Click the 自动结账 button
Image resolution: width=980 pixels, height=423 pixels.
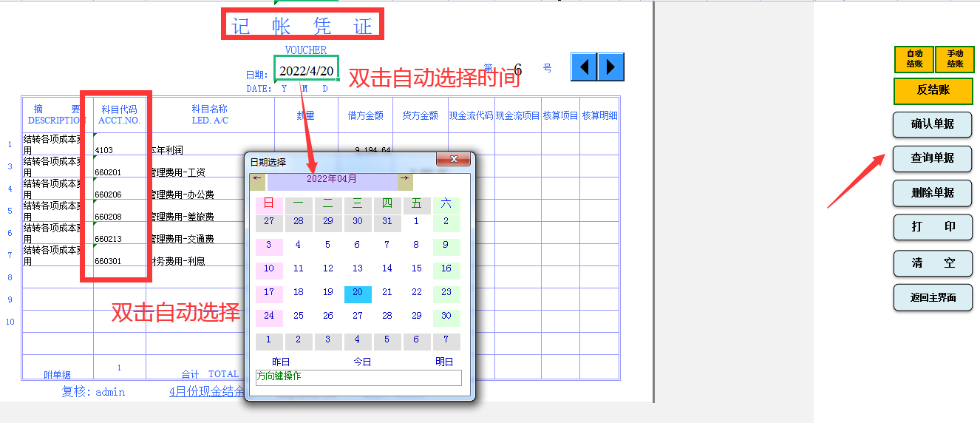pyautogui.click(x=914, y=59)
